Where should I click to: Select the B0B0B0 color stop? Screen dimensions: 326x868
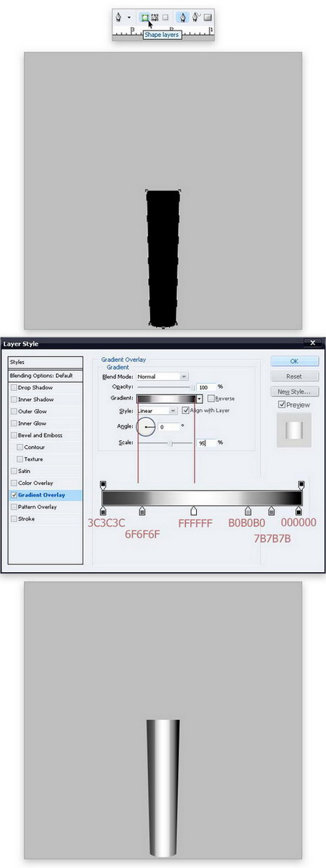point(248,511)
